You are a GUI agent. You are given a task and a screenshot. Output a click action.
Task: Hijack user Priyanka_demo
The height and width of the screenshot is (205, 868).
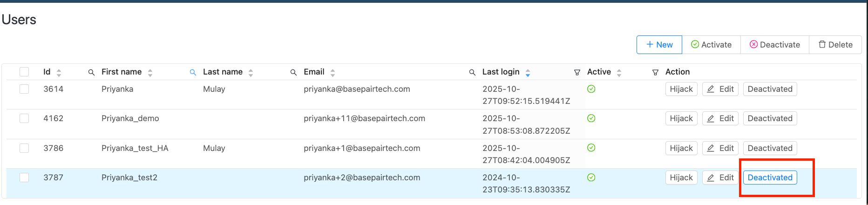(681, 118)
